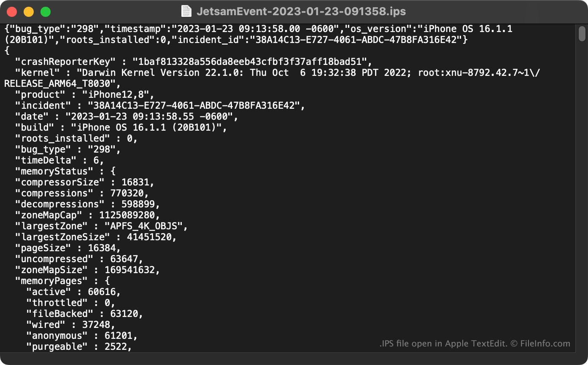Viewport: 588px width, 365px height.
Task: Click the JetsamEvent-2023-01-23-091358.ips window title
Action: pyautogui.click(x=301, y=11)
